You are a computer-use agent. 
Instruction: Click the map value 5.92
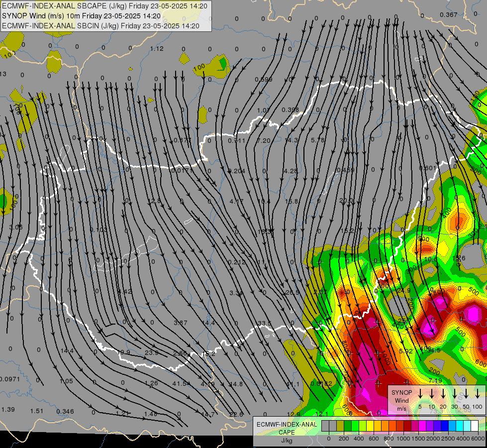[405, 351]
